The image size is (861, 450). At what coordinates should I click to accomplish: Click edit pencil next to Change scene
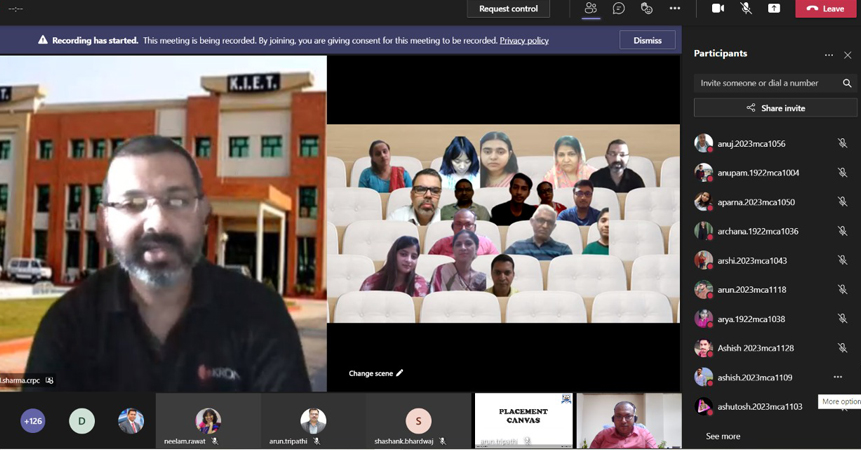pyautogui.click(x=400, y=373)
